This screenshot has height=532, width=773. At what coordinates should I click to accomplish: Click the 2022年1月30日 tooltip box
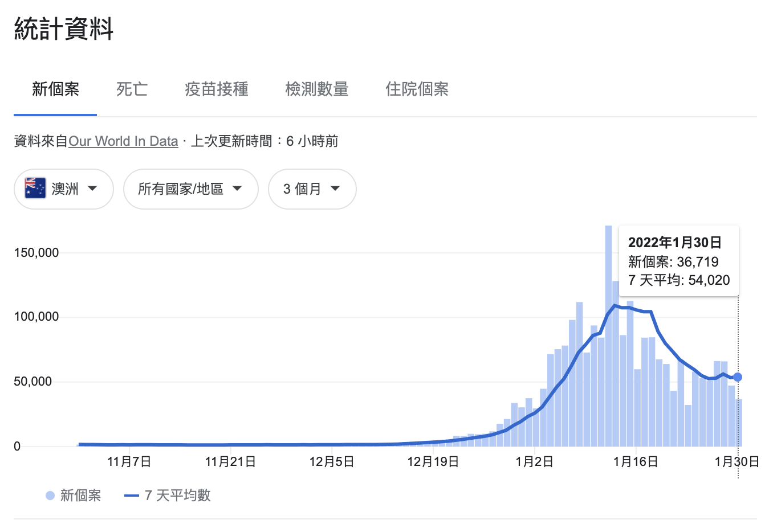point(678,261)
